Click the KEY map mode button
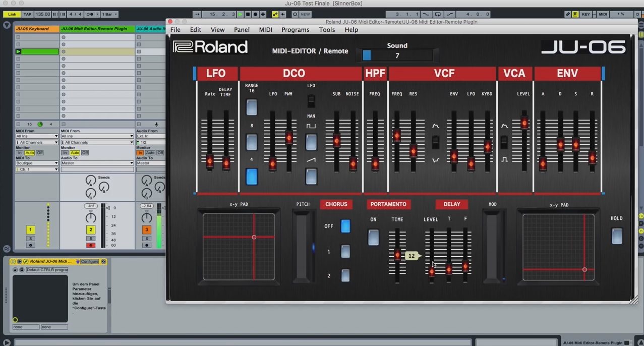The image size is (644, 346). pos(586,14)
